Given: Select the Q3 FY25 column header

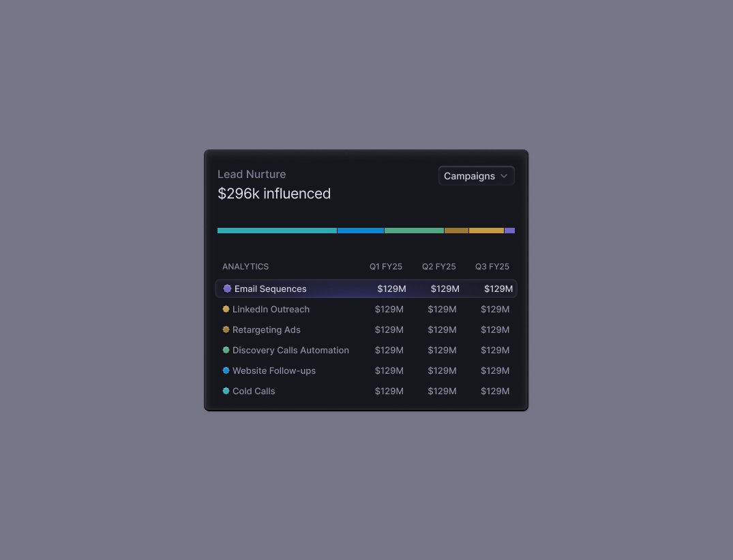Looking at the screenshot, I should click(492, 267).
